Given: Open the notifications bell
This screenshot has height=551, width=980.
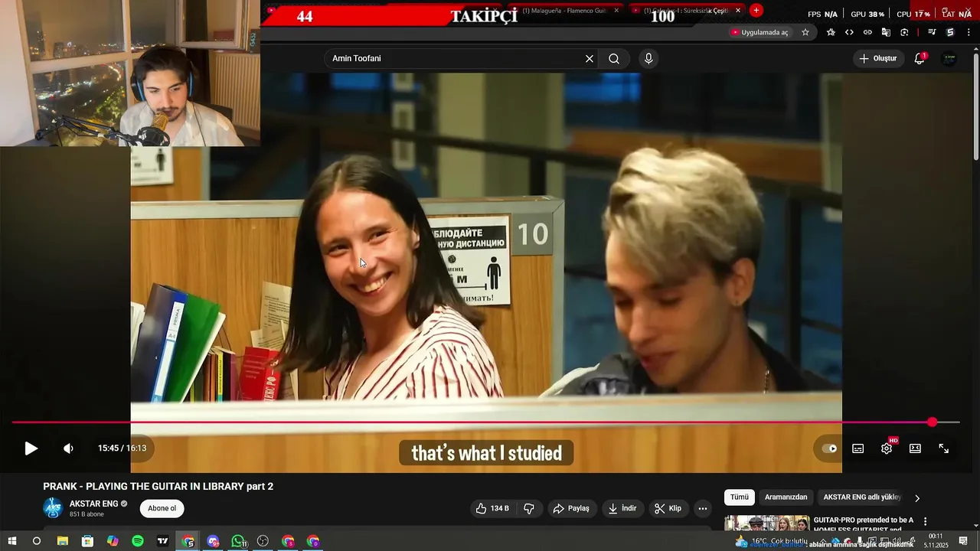Looking at the screenshot, I should [920, 59].
